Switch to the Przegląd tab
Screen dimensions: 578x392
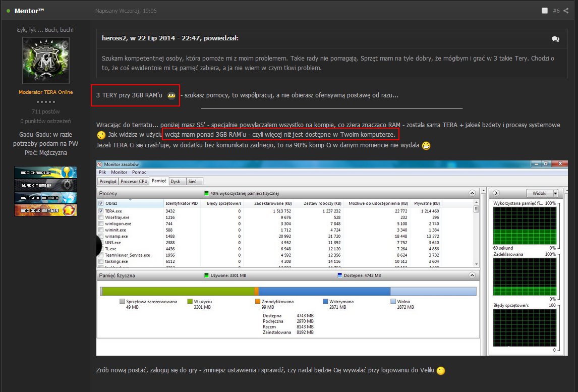click(107, 182)
